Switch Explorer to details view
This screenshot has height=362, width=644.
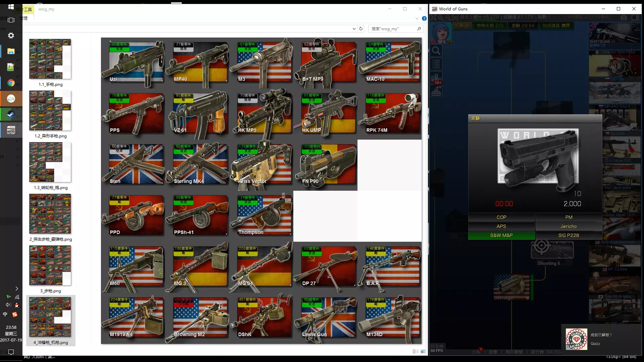coord(415,351)
